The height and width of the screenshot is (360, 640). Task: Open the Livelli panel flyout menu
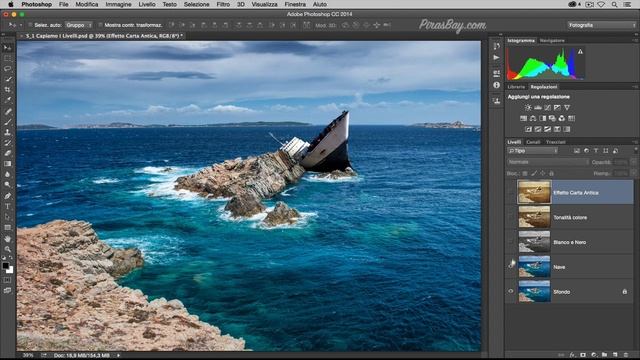pos(635,142)
